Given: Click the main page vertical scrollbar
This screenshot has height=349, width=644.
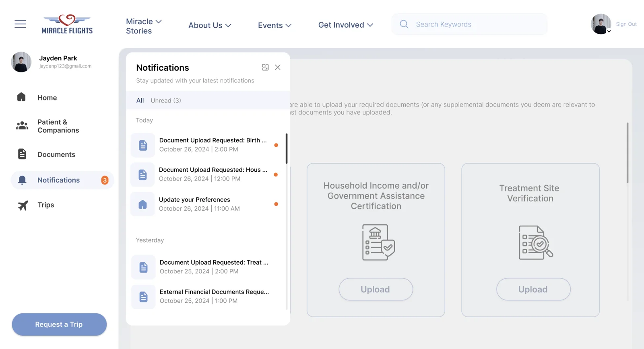Looking at the screenshot, I should coord(627,153).
